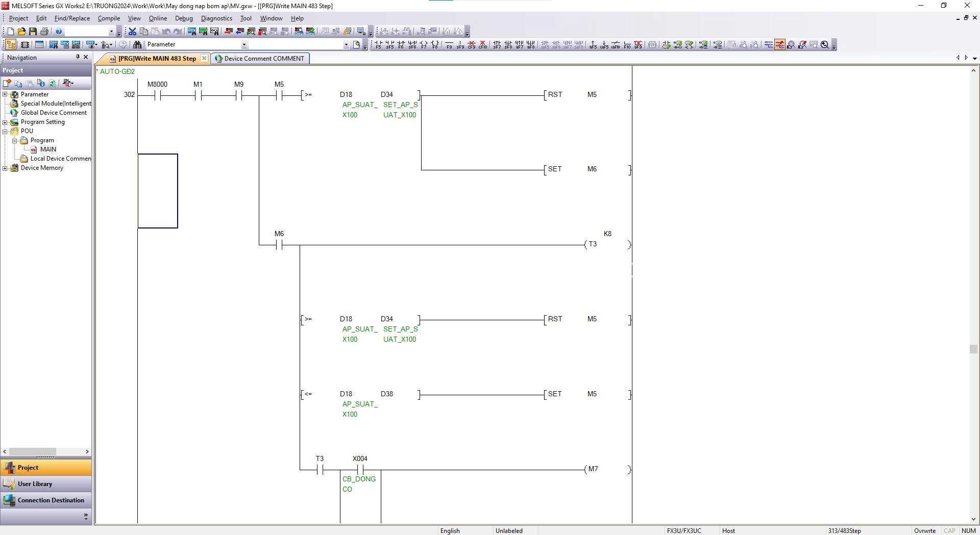Insert open contact with F5 icon

coord(378,45)
